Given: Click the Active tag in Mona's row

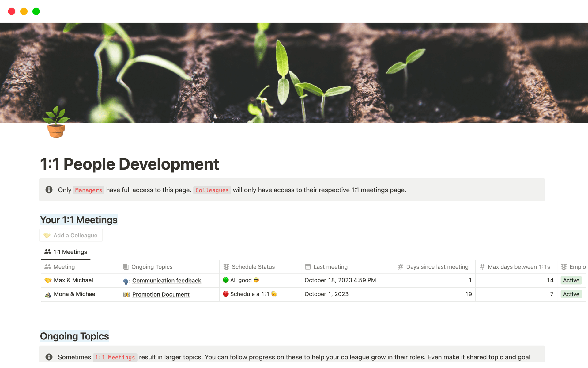Looking at the screenshot, I should [571, 294].
